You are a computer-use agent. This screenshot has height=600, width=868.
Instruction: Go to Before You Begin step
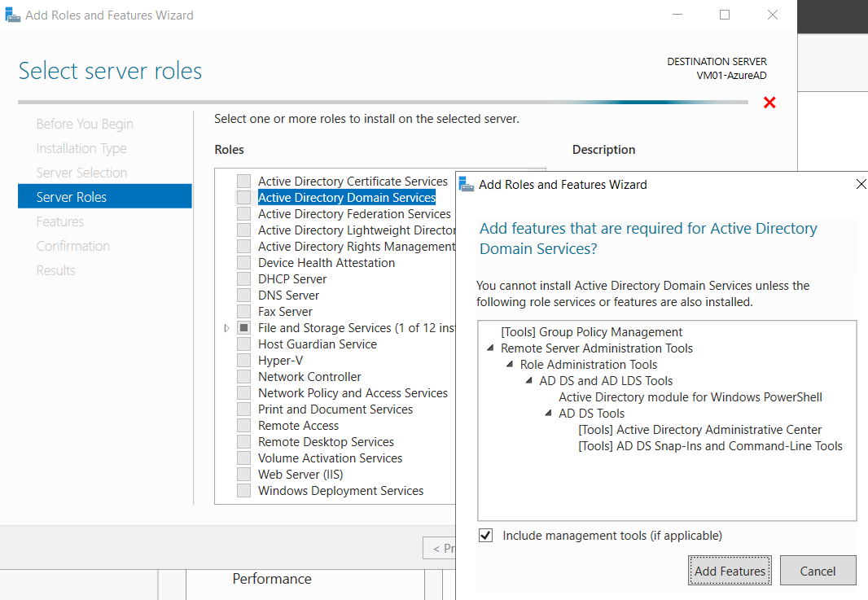point(85,124)
